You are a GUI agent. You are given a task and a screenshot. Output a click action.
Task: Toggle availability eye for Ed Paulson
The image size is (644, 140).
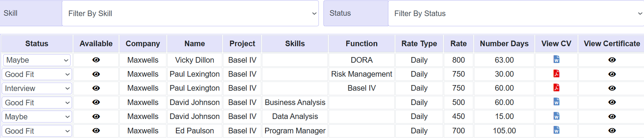click(x=96, y=131)
